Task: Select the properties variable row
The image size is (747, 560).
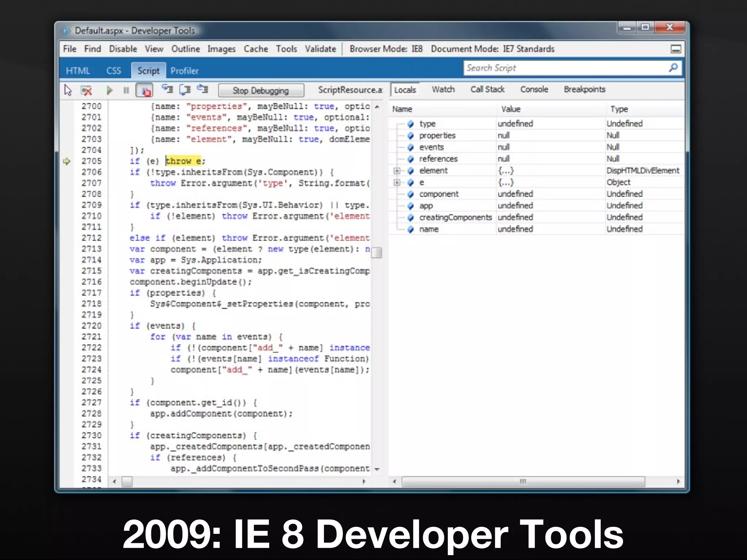Action: [x=536, y=135]
